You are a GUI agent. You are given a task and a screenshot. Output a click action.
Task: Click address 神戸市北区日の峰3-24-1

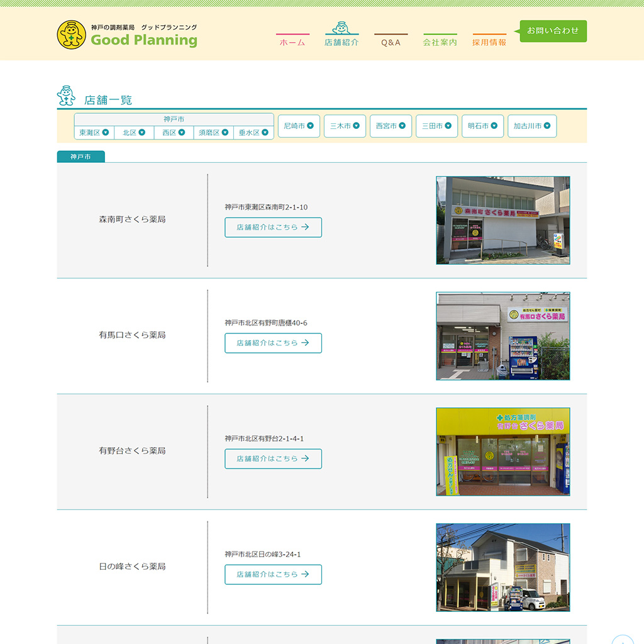[x=263, y=555]
